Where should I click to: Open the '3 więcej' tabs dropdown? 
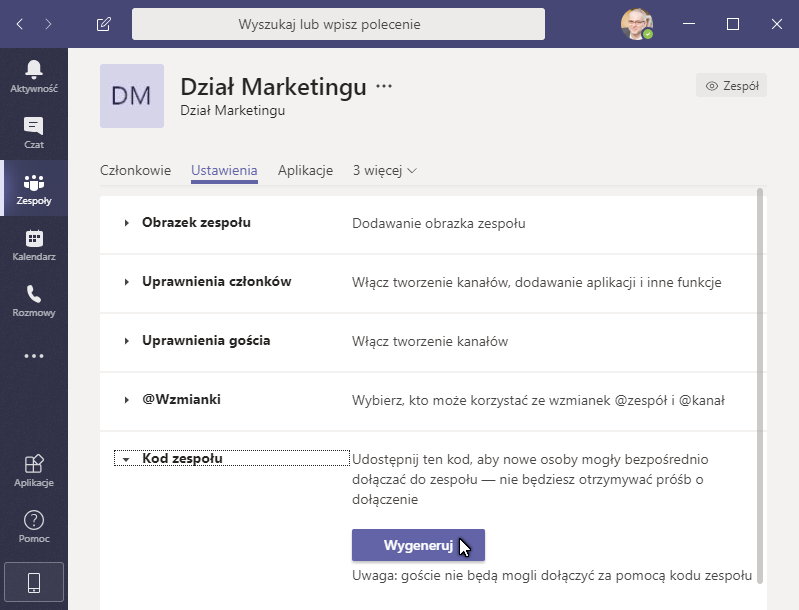point(385,170)
